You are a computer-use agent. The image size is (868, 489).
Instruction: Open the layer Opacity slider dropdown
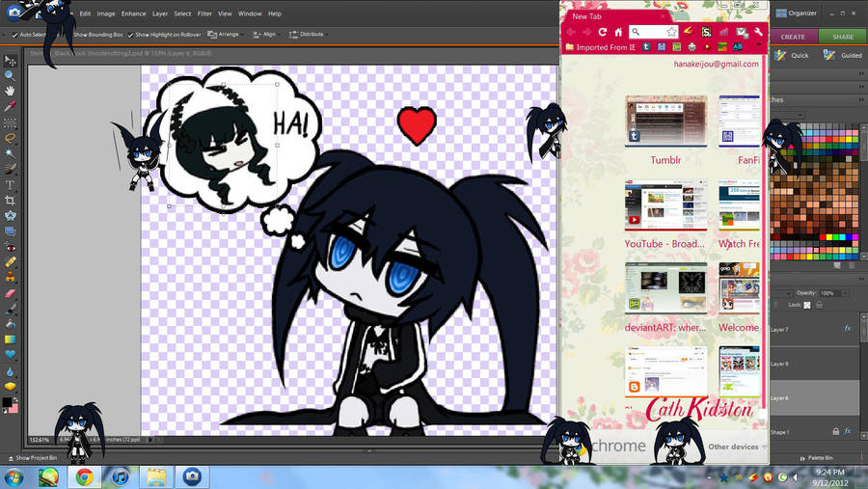coord(845,293)
